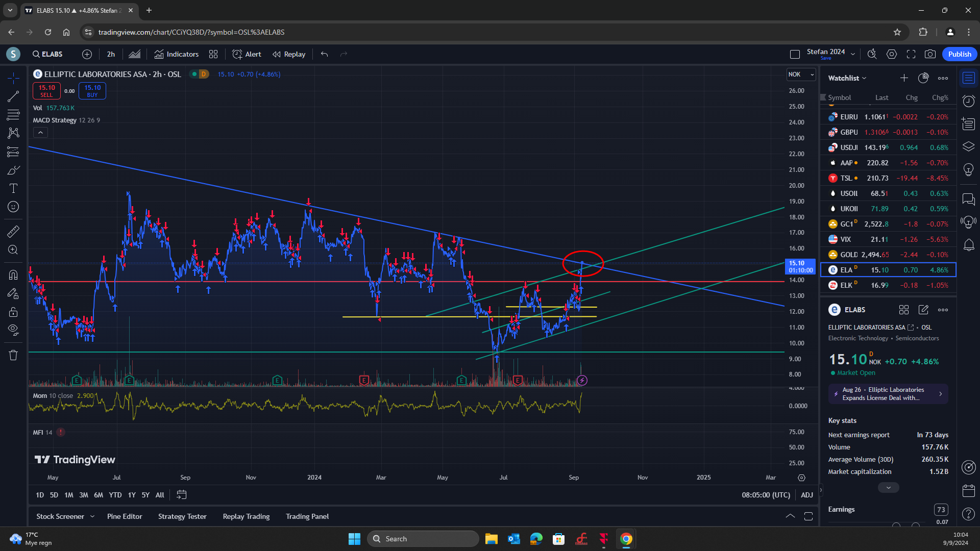Expand more key stats chevron
980x551 pixels.
pos(888,488)
